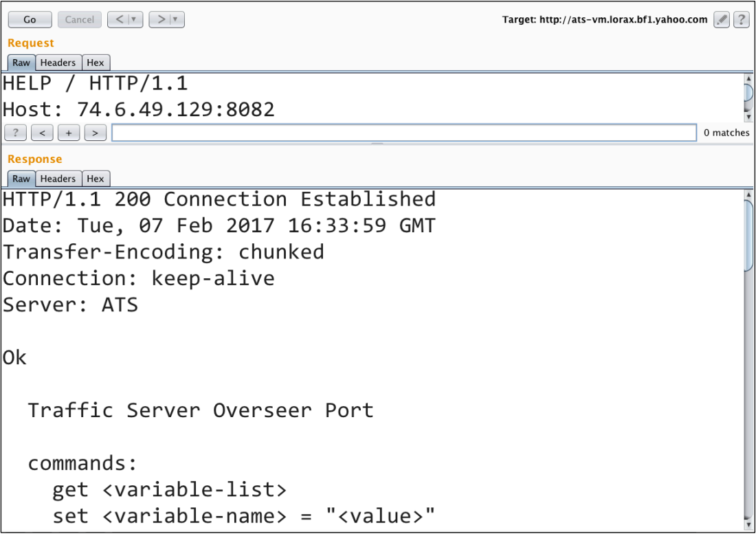Click the Go button to send request
The height and width of the screenshot is (534, 756).
30,20
